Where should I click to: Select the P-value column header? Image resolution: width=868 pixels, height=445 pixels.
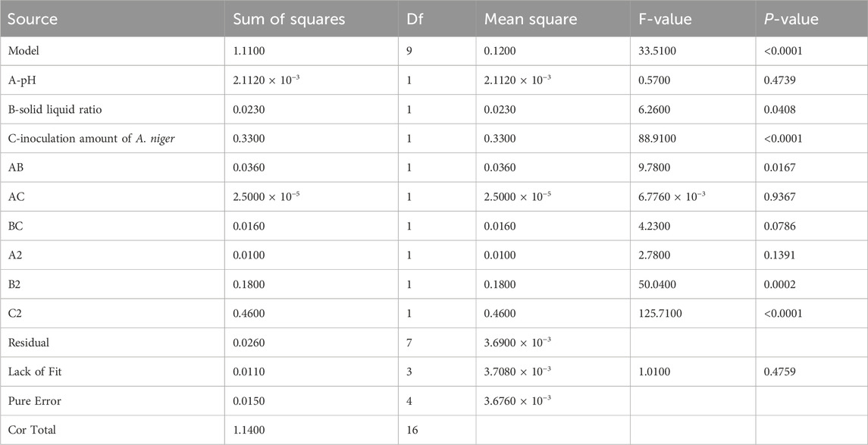click(x=791, y=19)
